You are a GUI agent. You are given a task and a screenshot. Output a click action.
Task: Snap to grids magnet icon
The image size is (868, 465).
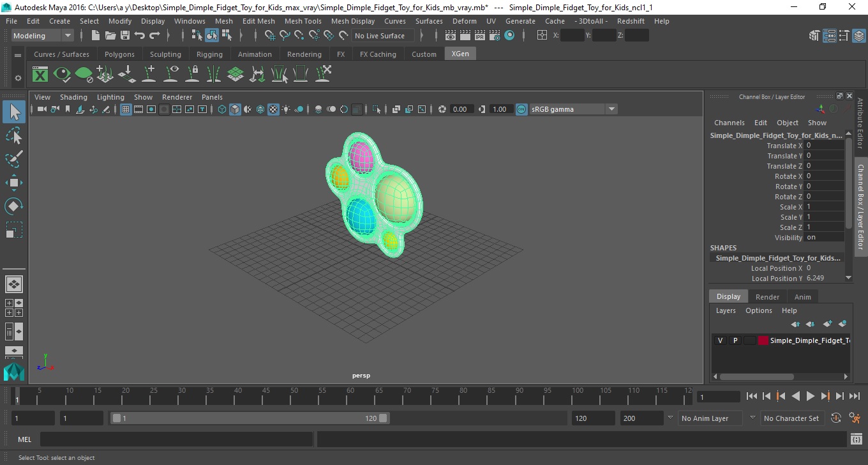[x=269, y=36]
